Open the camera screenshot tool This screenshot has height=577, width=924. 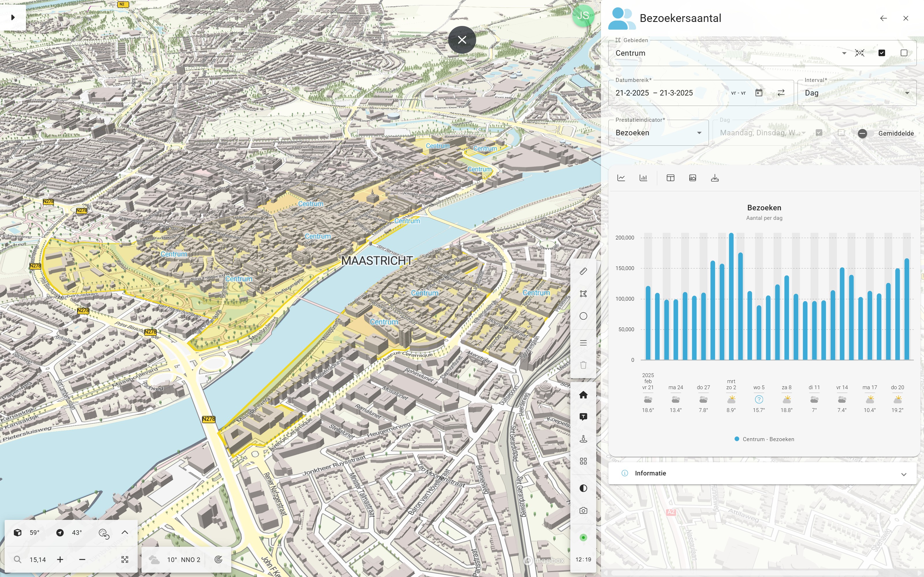(x=583, y=511)
